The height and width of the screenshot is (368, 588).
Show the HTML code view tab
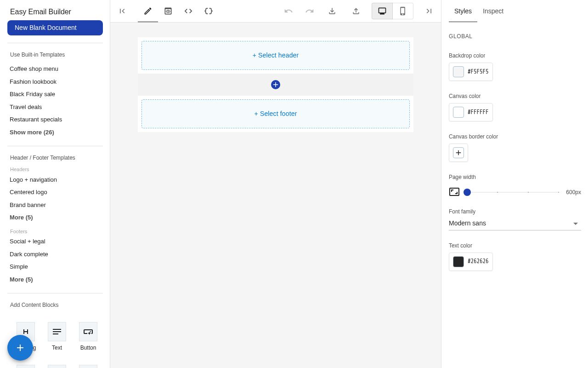click(188, 11)
